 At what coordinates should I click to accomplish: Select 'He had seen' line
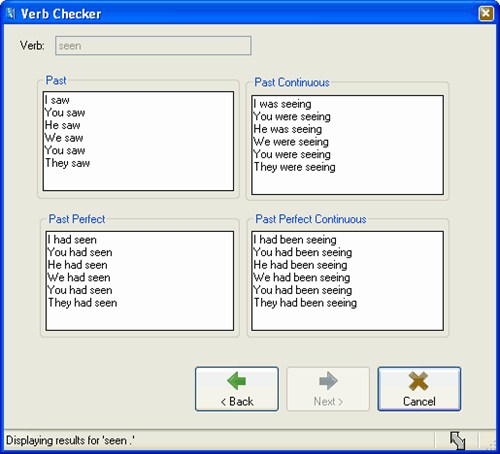(x=78, y=265)
